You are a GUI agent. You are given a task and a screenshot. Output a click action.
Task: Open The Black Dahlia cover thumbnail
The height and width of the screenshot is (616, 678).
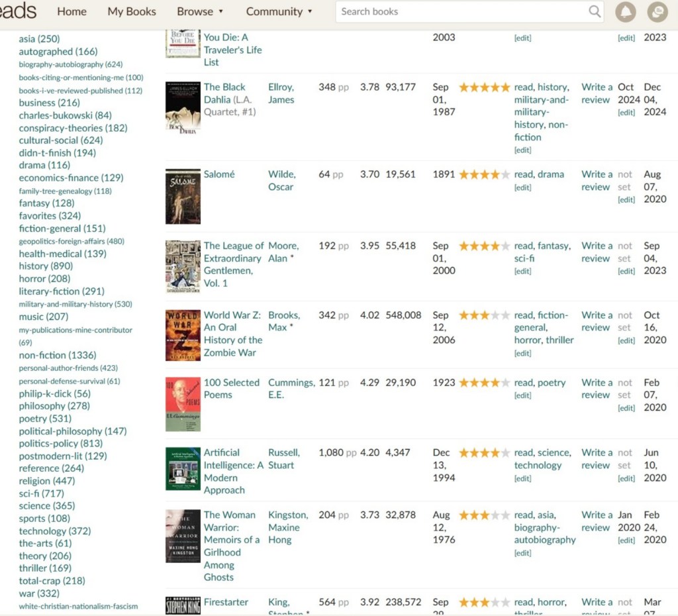click(x=183, y=108)
